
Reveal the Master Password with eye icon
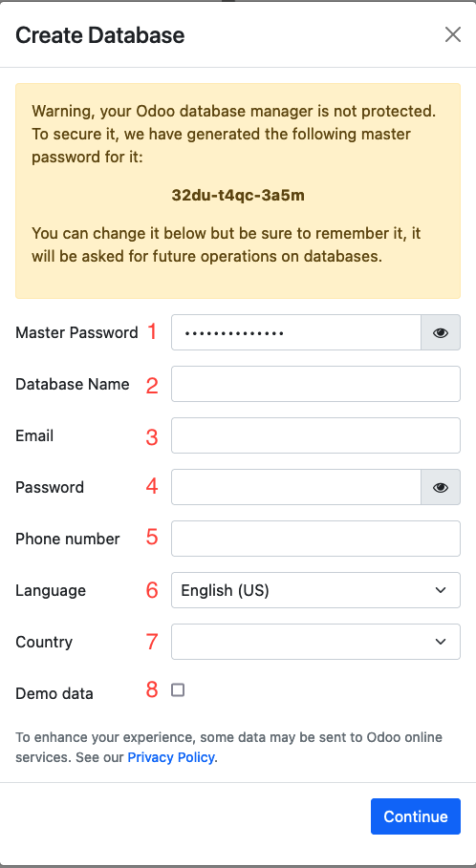coord(441,332)
